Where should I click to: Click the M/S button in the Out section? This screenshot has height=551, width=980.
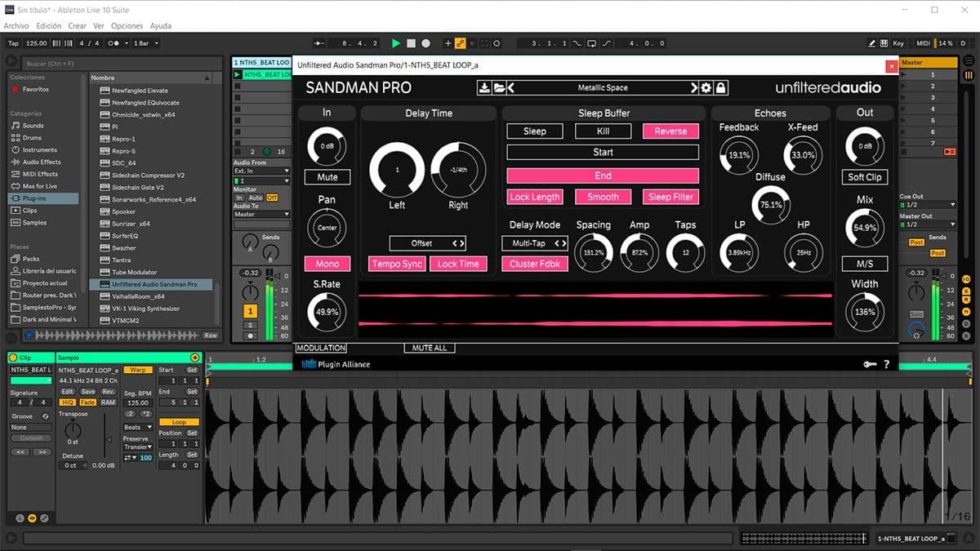[865, 264]
